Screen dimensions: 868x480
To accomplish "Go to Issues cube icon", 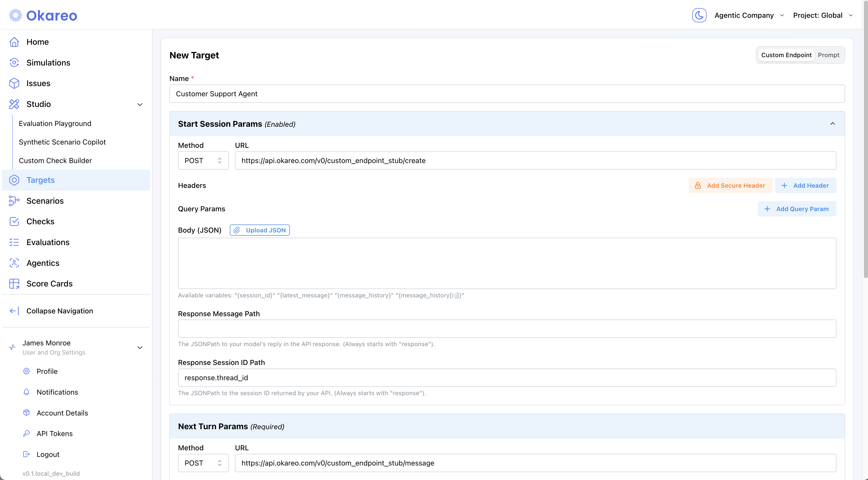I will click(x=14, y=83).
